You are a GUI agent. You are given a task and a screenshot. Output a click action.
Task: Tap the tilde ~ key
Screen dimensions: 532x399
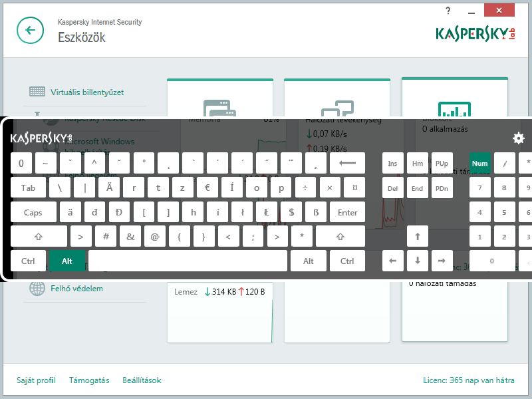[x=45, y=163]
